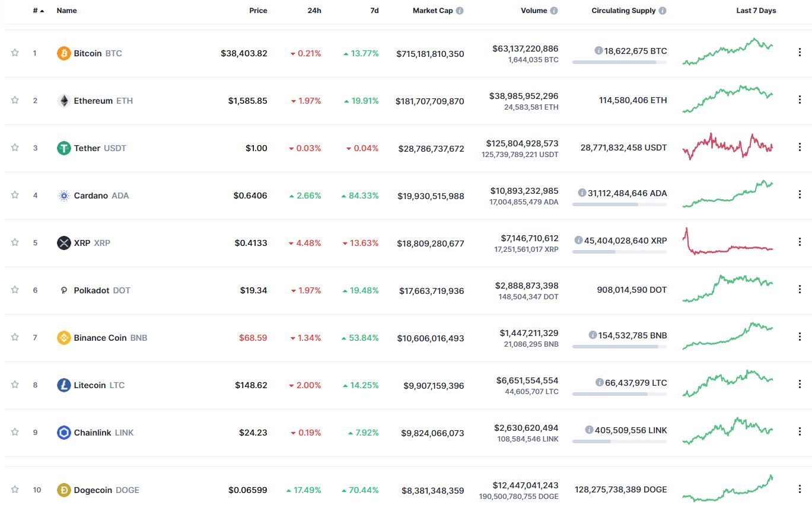Click the info icon beside Volume header

[x=554, y=11]
